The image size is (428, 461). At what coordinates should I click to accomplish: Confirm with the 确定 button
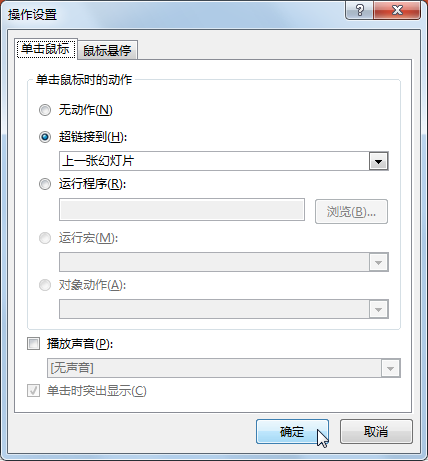coord(292,432)
